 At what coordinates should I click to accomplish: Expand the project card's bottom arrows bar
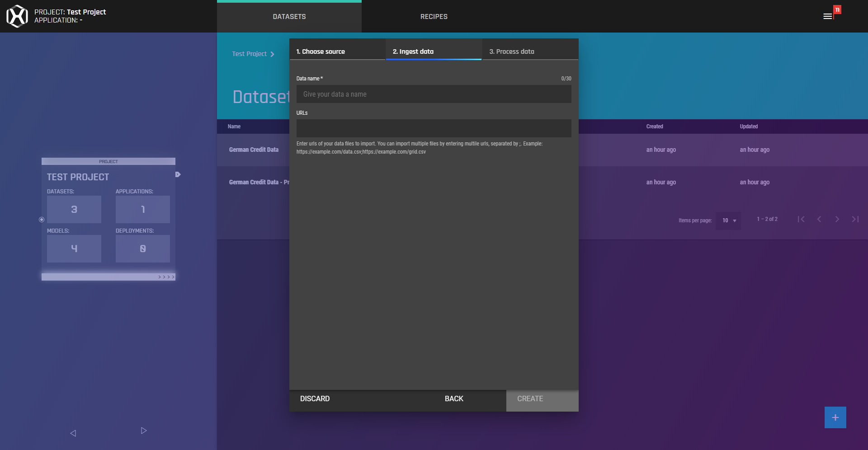tap(166, 277)
